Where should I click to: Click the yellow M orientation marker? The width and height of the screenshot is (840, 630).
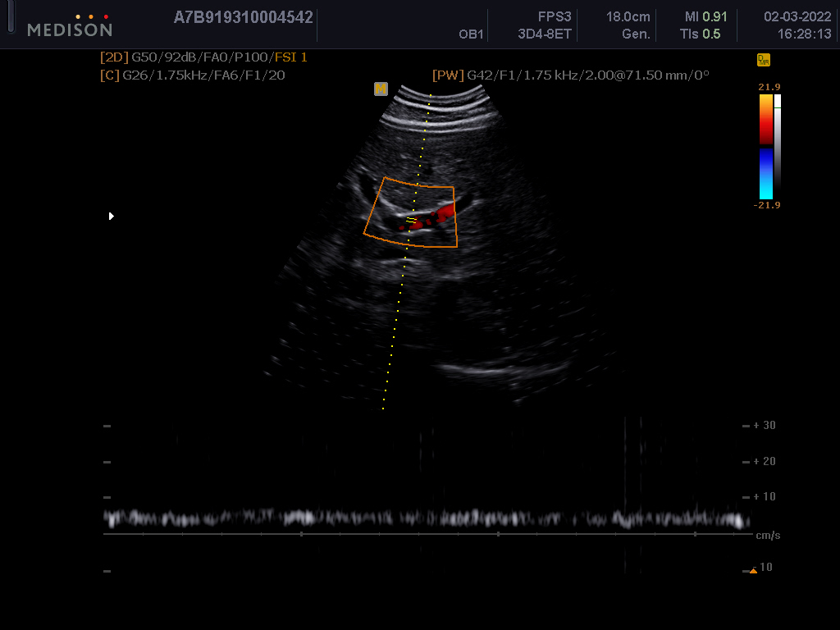point(381,89)
